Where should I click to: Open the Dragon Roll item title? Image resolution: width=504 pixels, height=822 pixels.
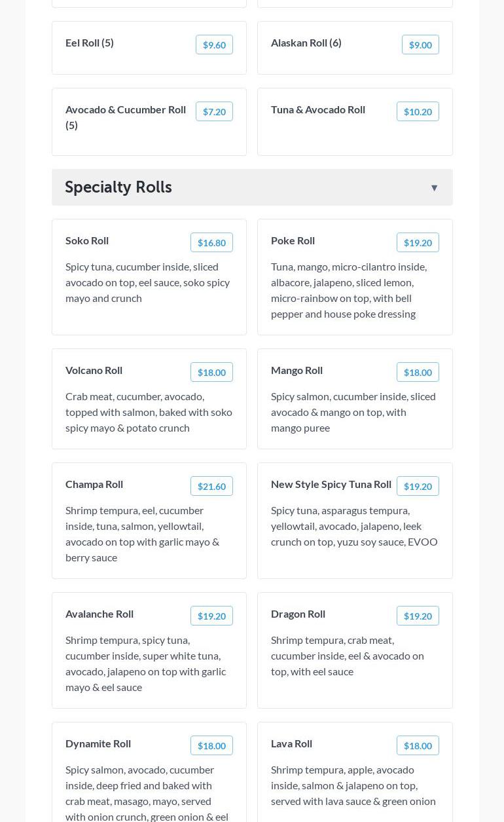298,614
